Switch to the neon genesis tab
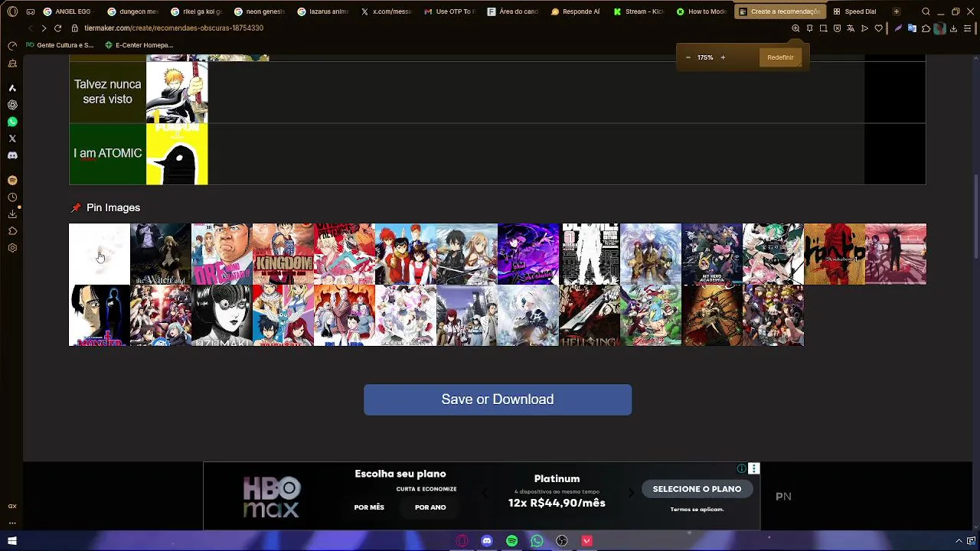Viewport: 980px width, 551px height. point(259,11)
